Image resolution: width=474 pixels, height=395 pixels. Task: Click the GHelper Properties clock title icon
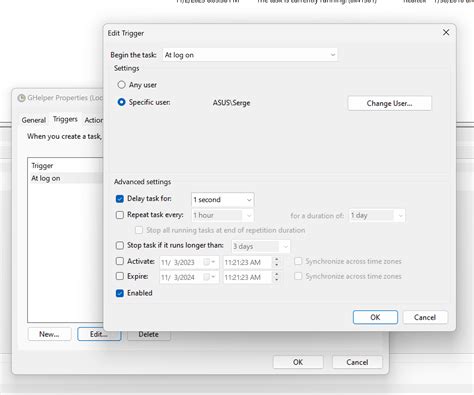(22, 98)
